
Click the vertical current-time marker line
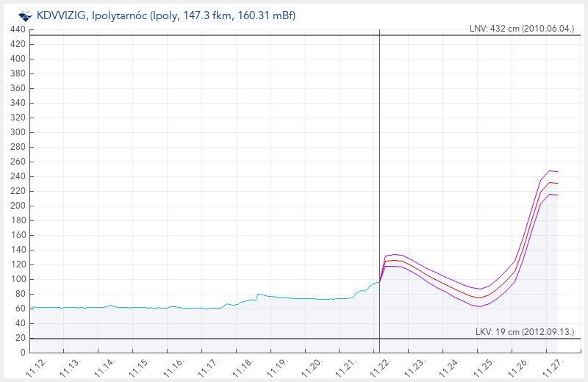[x=379, y=184]
